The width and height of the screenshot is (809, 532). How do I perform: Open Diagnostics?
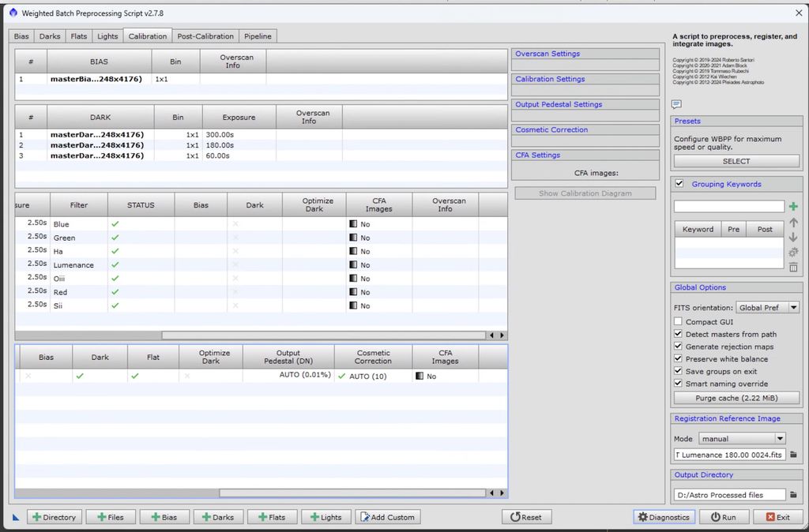[x=664, y=516]
